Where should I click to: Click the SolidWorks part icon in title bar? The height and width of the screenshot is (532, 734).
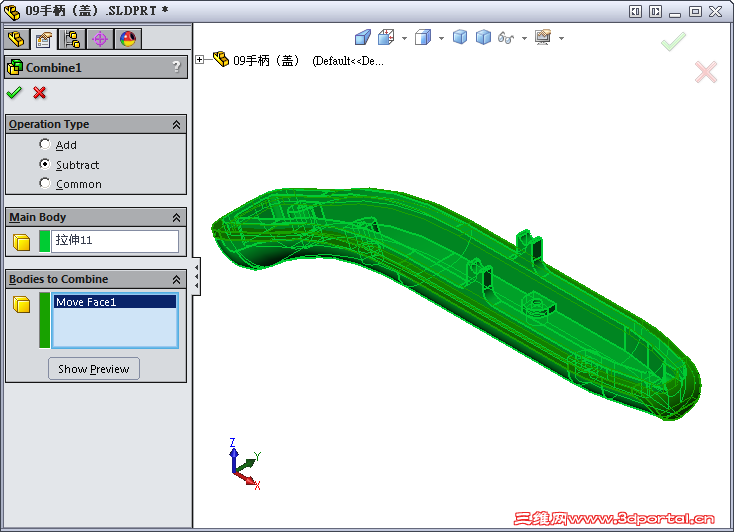click(12, 12)
